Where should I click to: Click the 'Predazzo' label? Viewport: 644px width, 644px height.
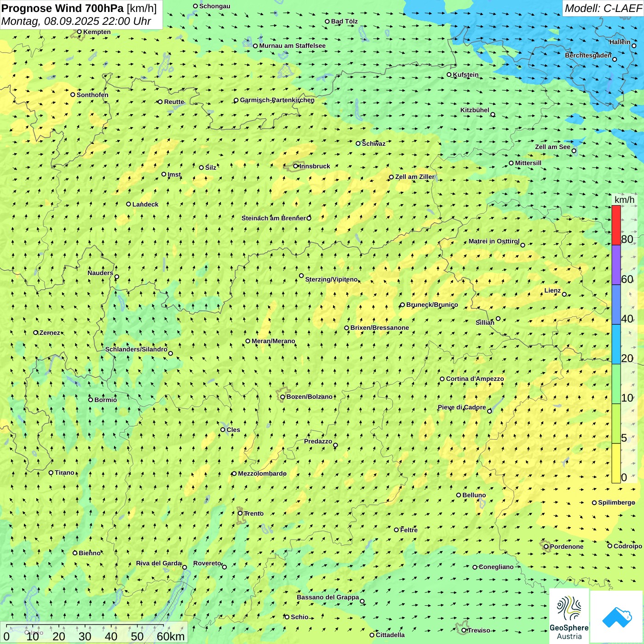318,441
